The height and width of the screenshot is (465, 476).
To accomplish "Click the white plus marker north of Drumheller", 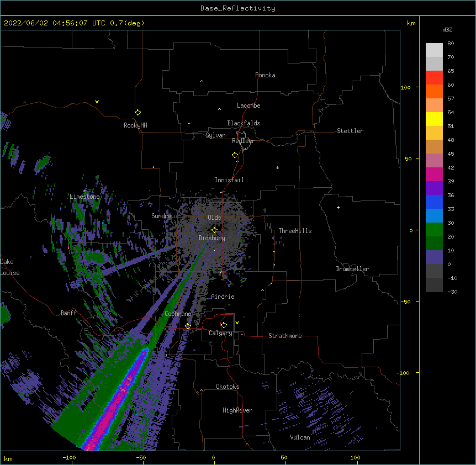I will click(x=338, y=207).
